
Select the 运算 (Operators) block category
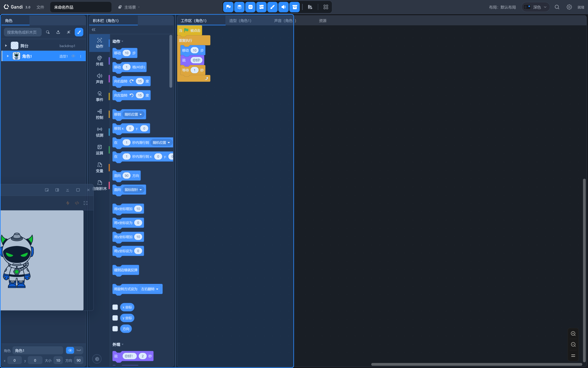tap(99, 150)
